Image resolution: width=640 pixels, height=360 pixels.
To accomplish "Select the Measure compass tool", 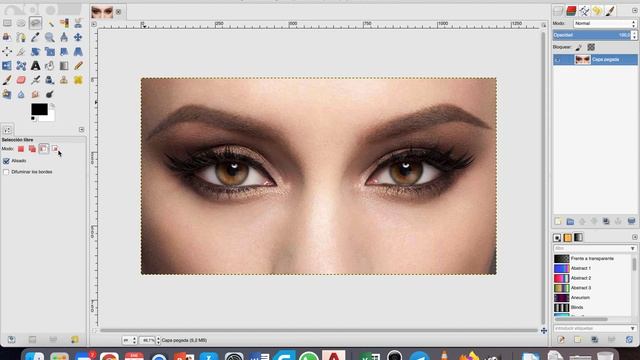I will pos(64,37).
